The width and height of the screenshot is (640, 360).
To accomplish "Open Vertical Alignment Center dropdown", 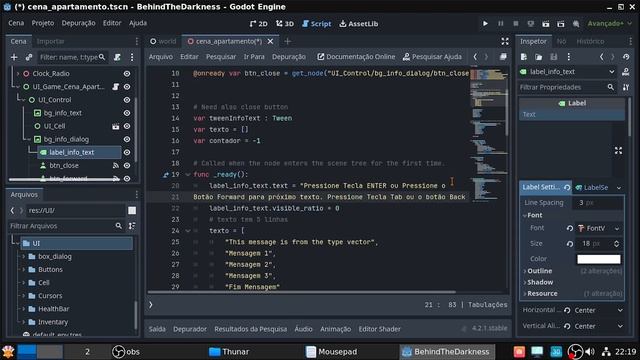I will coord(598,326).
